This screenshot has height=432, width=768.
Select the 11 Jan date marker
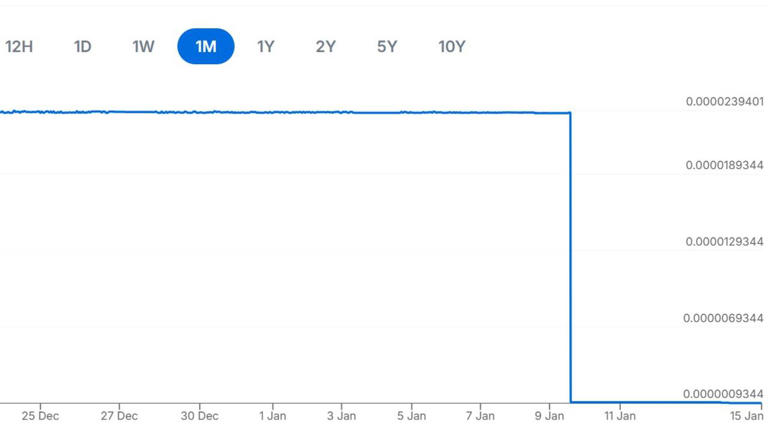620,415
